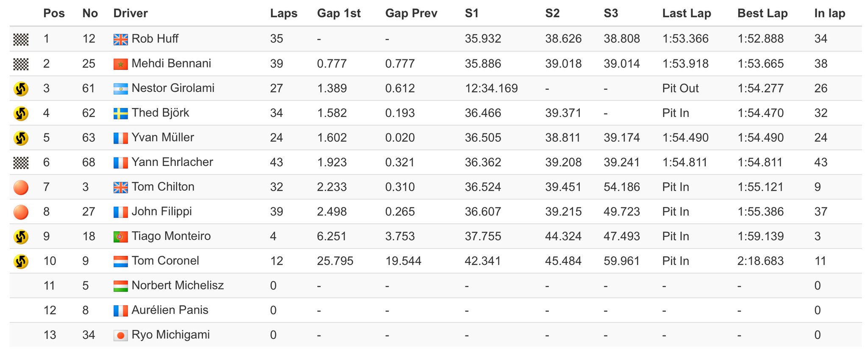Click the British flag beside Rob Huff
The height and width of the screenshot is (352, 868).
click(121, 39)
